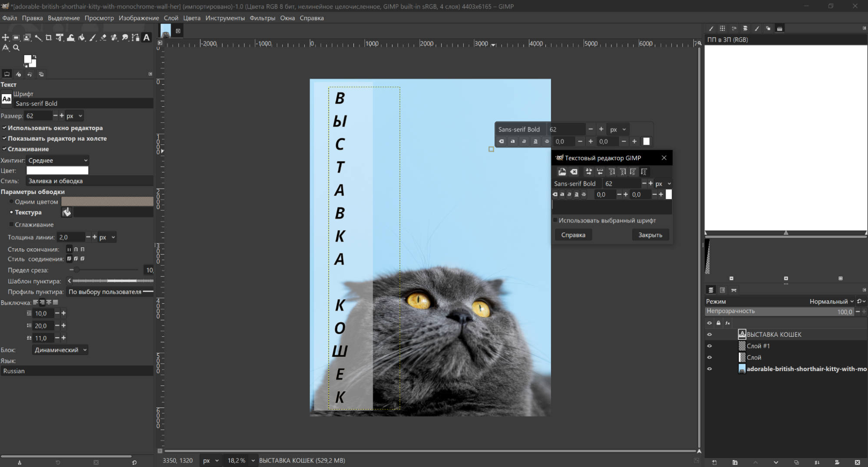868x467 pixels.
Task: Click the white Цвет text color swatch
Action: tap(57, 171)
